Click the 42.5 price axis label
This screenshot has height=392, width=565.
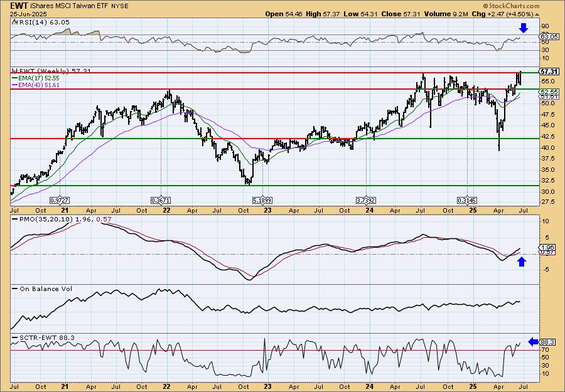[547, 137]
